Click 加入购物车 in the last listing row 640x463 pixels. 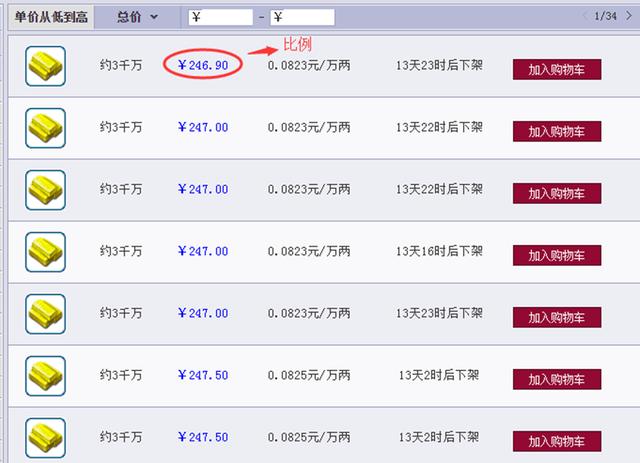(556, 441)
